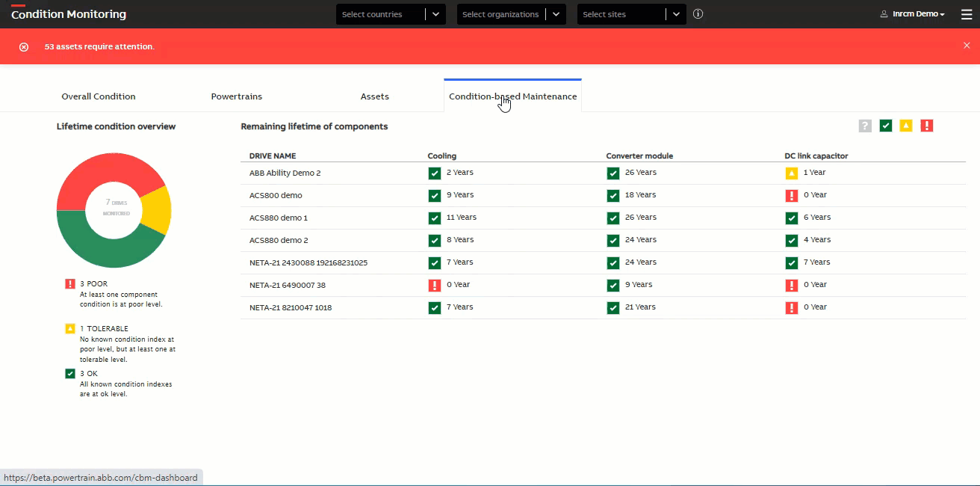The width and height of the screenshot is (980, 486).
Task: Open the hamburger menu icon
Action: coord(967,14)
